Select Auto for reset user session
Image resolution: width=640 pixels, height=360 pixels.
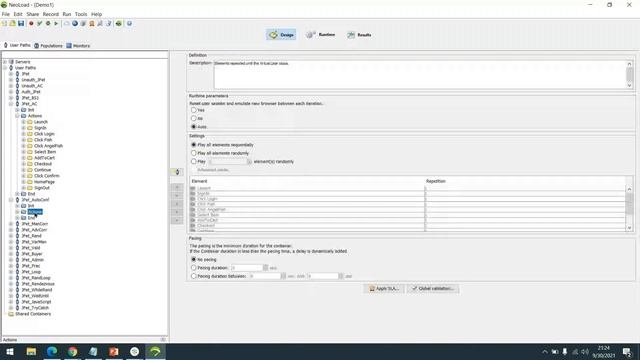pyautogui.click(x=194, y=127)
